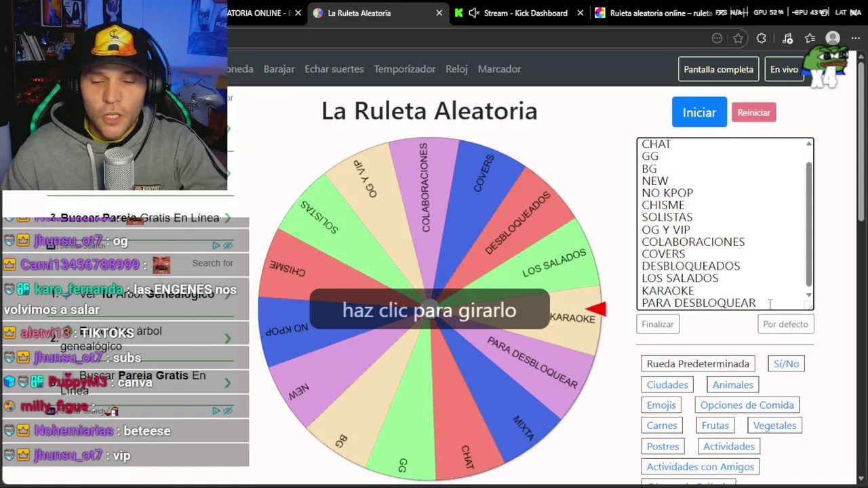The image size is (868, 488).
Task: Open the browser profile avatar icon
Action: pos(833,39)
